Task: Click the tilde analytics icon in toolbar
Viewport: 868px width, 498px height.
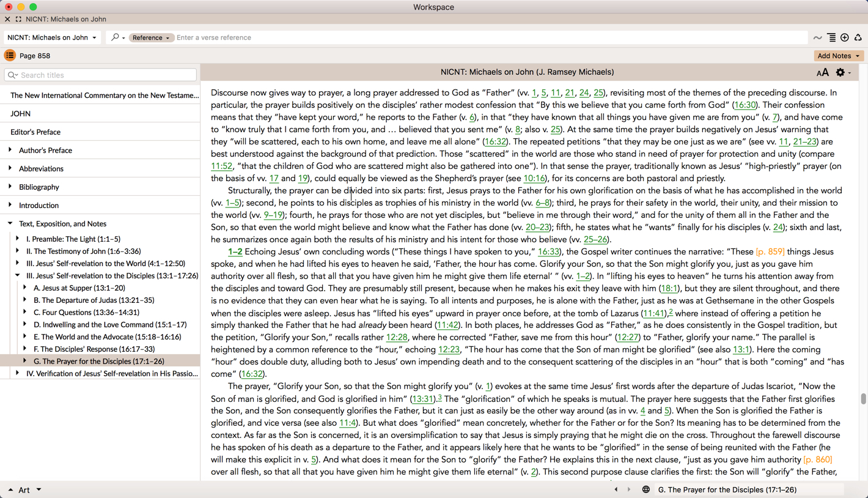Action: 817,38
